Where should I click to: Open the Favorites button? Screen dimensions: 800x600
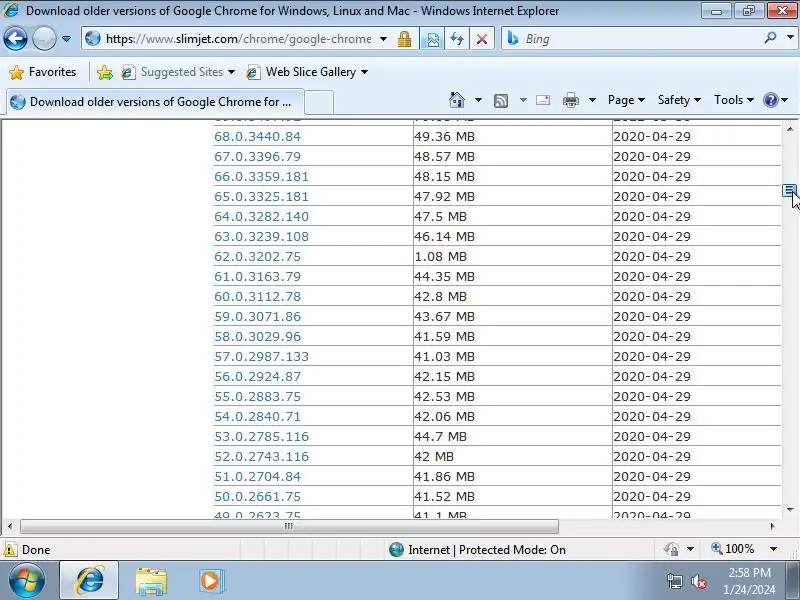(43, 72)
